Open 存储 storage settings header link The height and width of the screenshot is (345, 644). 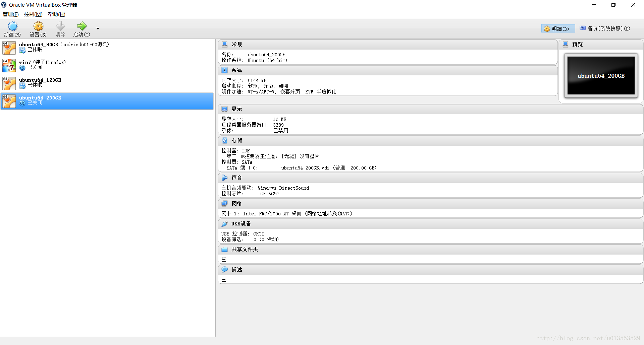236,141
